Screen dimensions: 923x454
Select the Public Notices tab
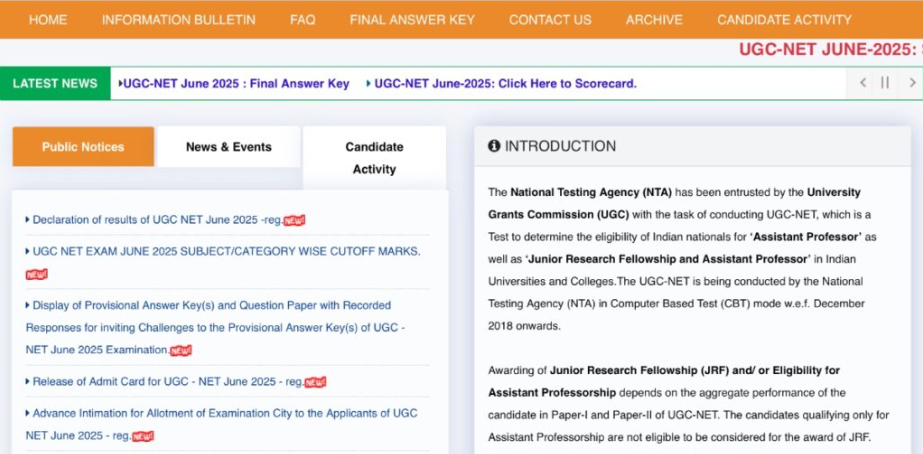(x=83, y=147)
